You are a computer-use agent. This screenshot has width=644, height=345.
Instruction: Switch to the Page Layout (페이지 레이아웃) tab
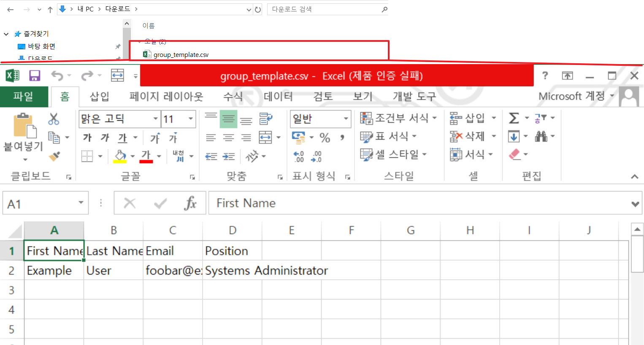(x=166, y=97)
